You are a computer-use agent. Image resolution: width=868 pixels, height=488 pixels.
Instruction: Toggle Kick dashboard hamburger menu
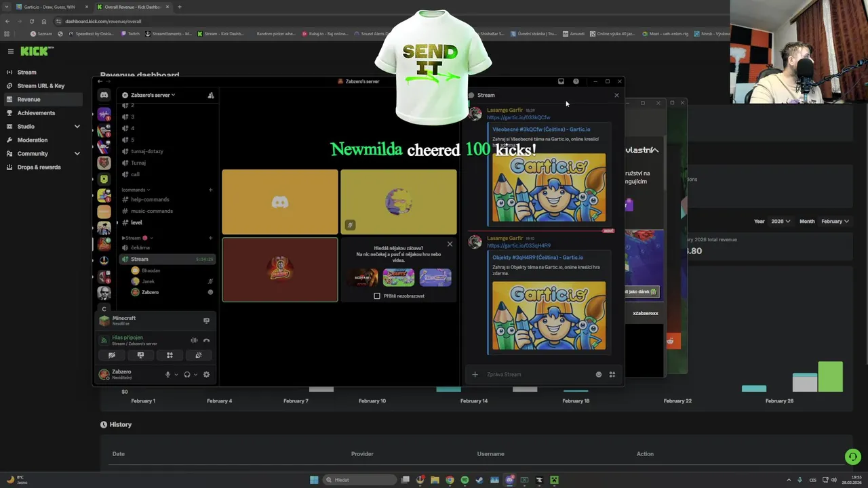10,51
